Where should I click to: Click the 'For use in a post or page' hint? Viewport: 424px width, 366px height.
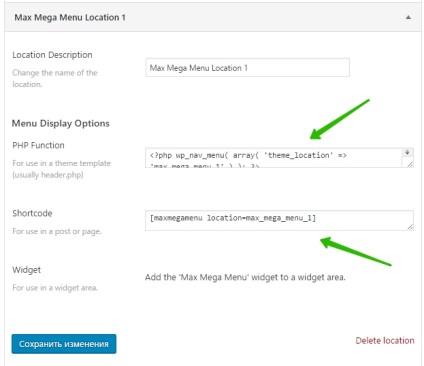click(x=57, y=231)
